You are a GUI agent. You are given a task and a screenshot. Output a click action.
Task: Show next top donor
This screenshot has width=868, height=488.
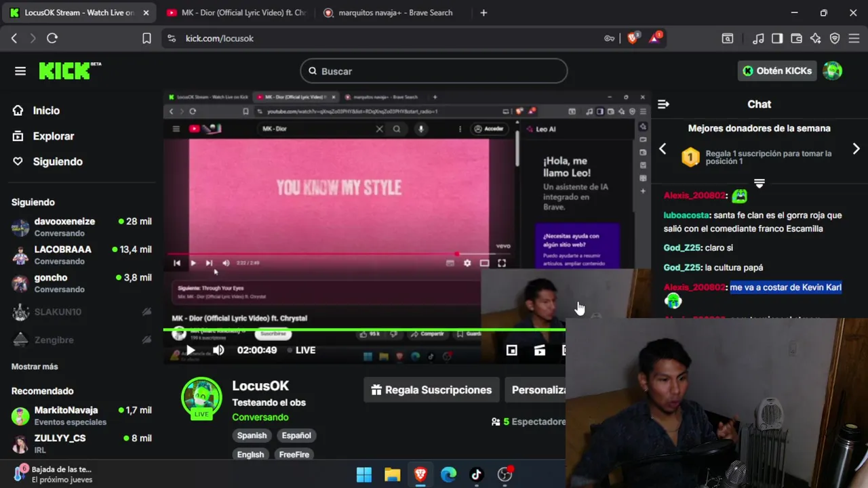[856, 149]
